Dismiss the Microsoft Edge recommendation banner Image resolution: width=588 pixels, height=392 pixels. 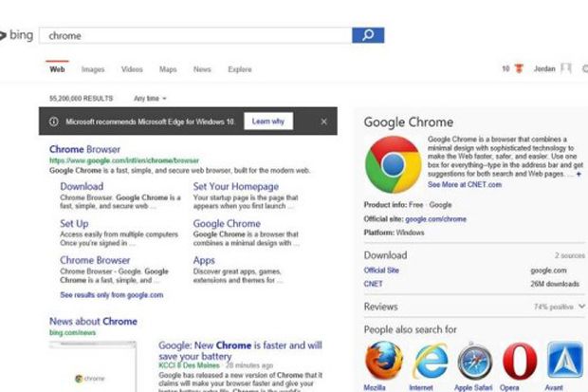point(324,121)
